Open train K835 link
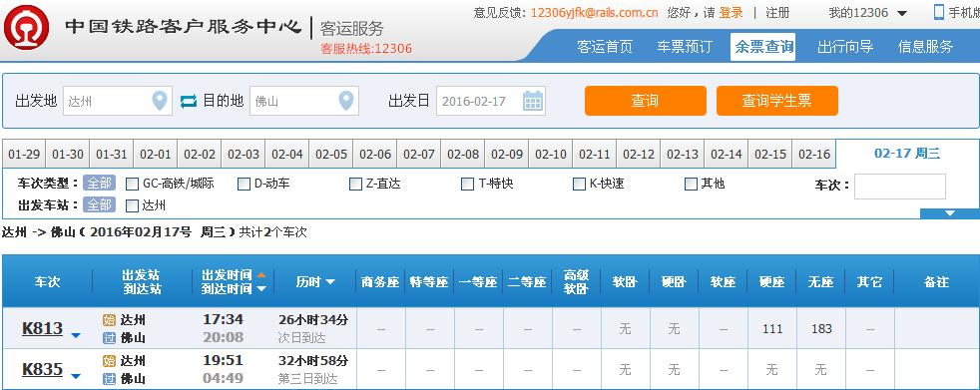The height and width of the screenshot is (390, 980). point(43,369)
